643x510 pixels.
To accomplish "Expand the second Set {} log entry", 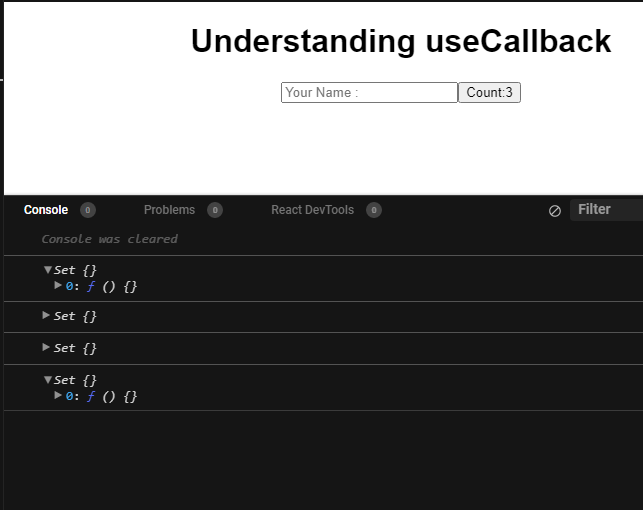I will tap(47, 316).
